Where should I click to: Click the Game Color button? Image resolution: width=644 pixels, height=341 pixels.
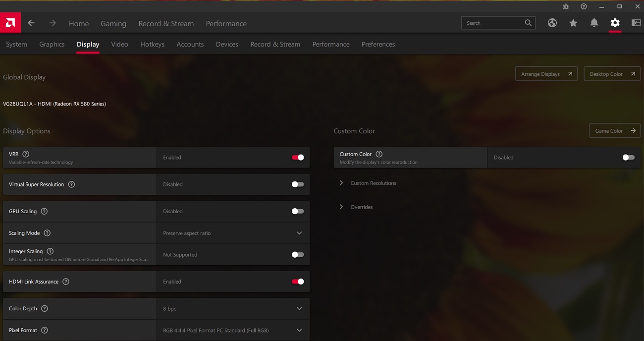[x=615, y=131]
